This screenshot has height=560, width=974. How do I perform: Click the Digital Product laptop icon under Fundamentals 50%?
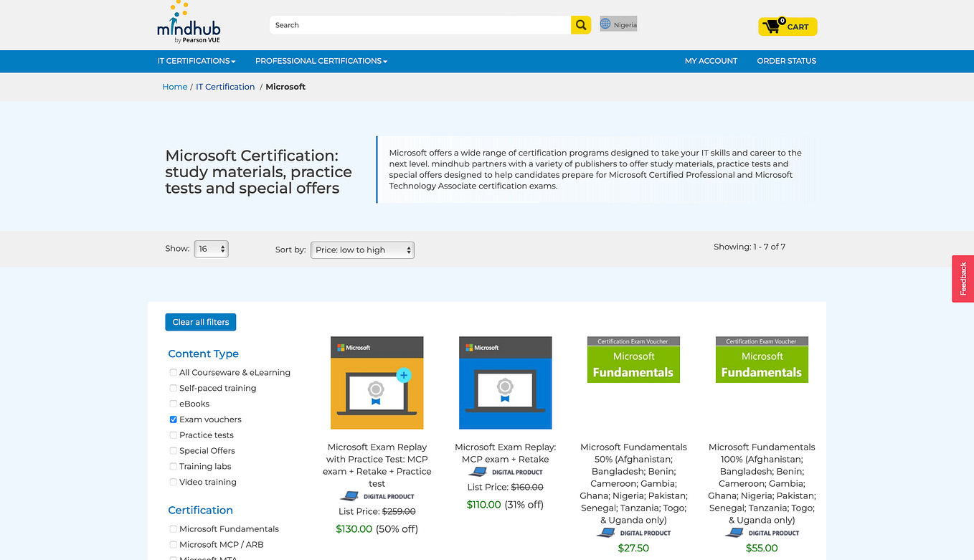click(606, 533)
